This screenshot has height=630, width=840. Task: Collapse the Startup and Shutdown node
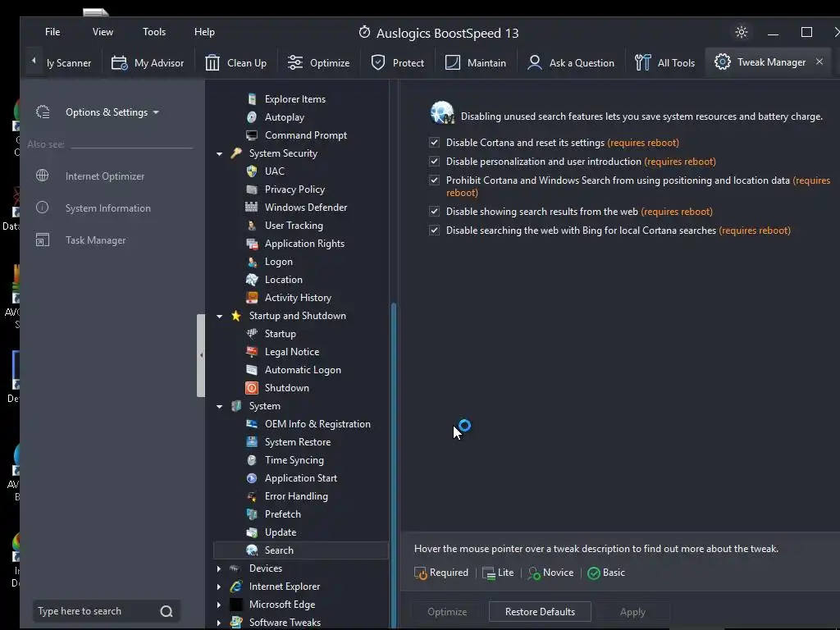pos(220,316)
